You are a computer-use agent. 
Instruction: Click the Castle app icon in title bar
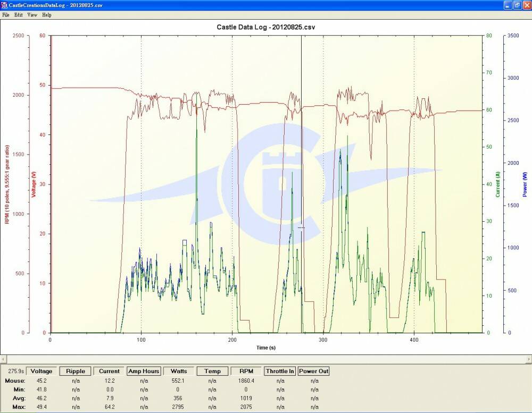[x=4, y=5]
